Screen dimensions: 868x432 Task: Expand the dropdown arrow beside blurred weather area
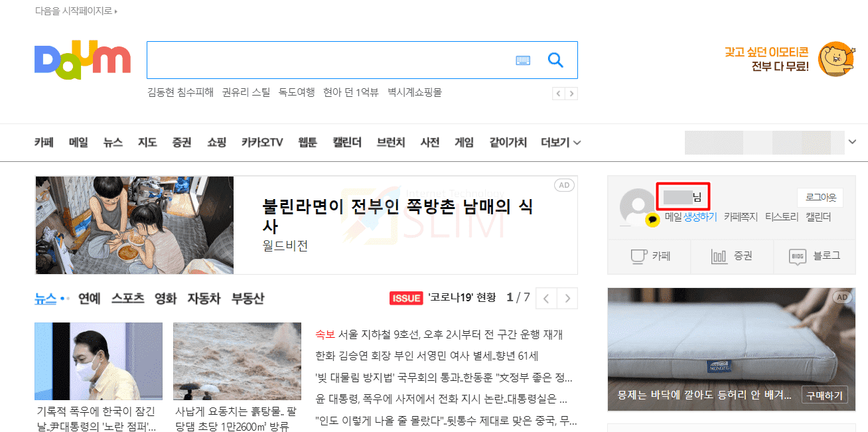tap(853, 142)
